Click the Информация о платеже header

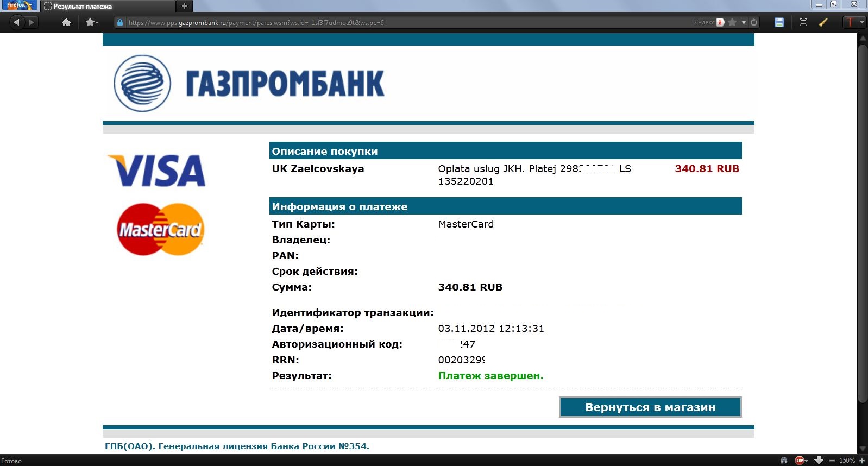click(505, 206)
